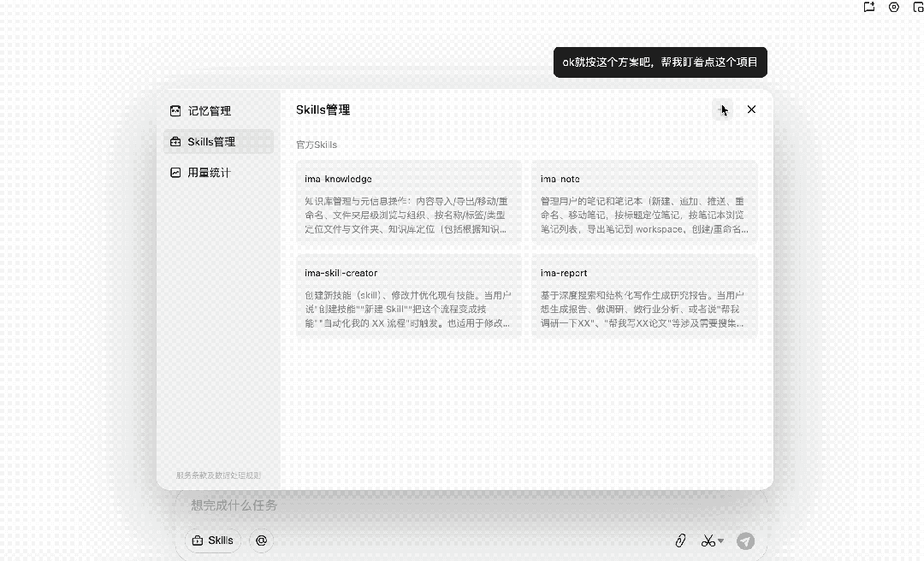Open the 服务条款及数据处理规则 link
The image size is (924, 561).
coord(216,475)
